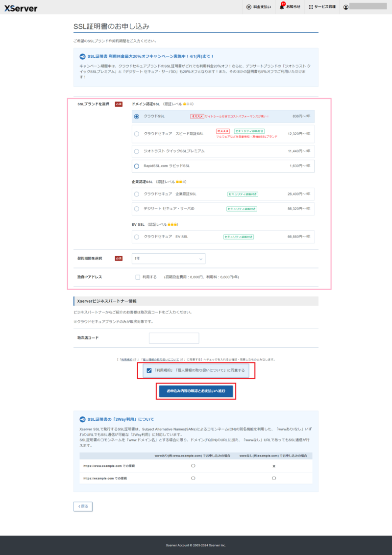The height and width of the screenshot is (555, 392).
Task: Open the 利用規約 link above the checkbox
Action: pos(126,360)
